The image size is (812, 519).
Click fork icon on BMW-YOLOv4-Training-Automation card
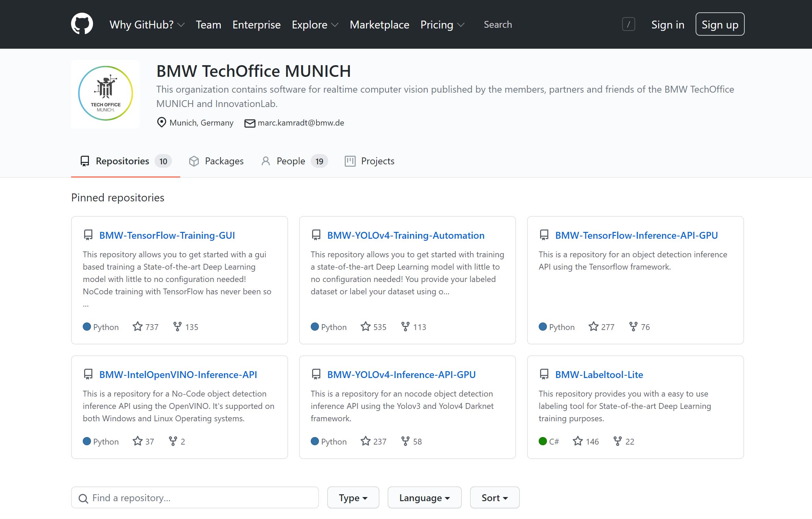coord(405,327)
